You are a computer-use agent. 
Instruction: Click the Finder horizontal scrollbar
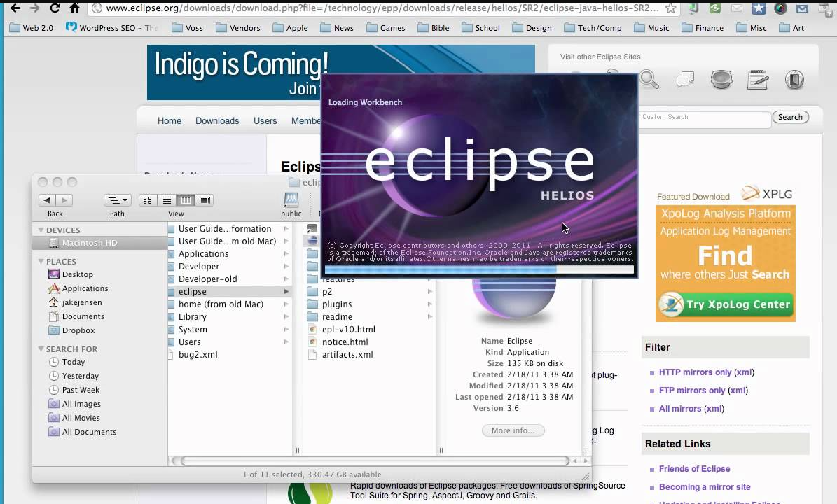tap(375, 461)
